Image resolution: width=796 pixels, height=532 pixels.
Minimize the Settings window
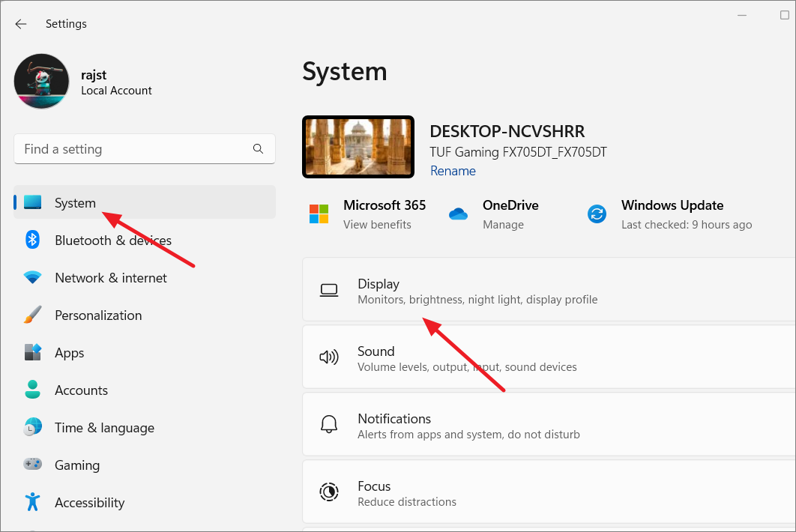click(x=742, y=15)
